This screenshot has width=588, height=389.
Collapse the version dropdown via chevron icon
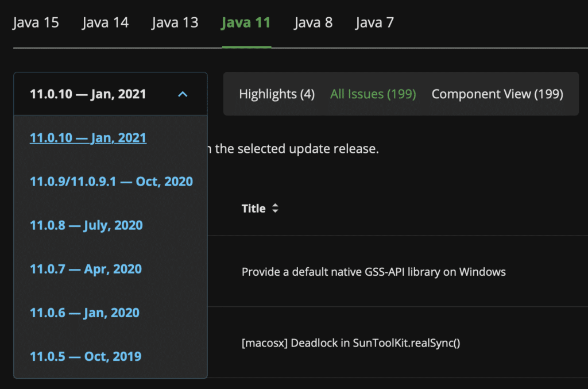tap(183, 94)
